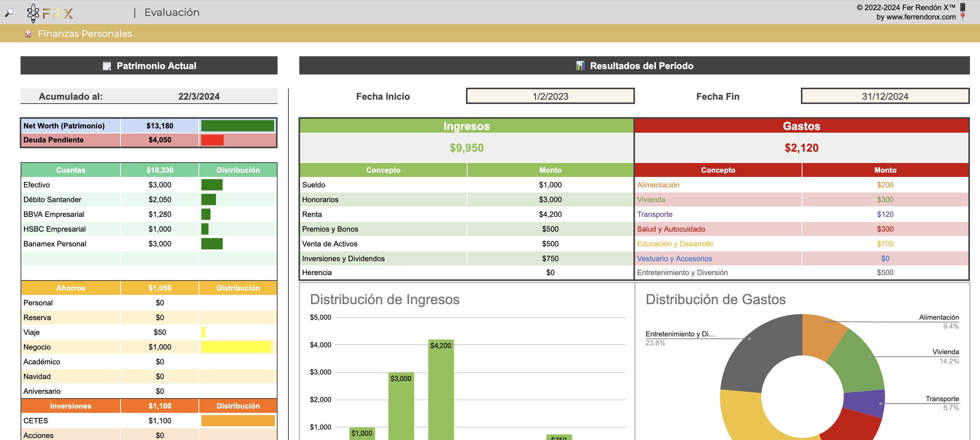Click the Navidad savings row label

(x=37, y=376)
